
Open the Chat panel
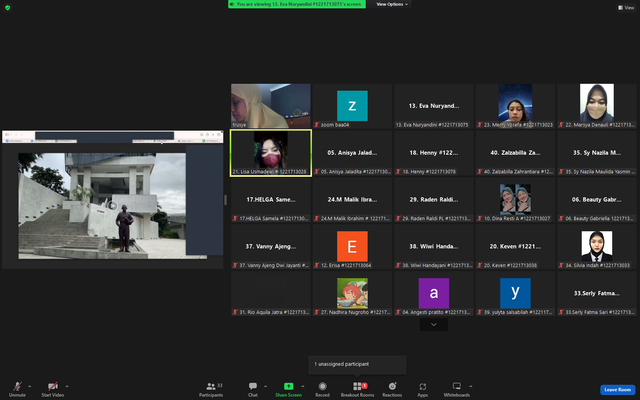click(x=253, y=389)
